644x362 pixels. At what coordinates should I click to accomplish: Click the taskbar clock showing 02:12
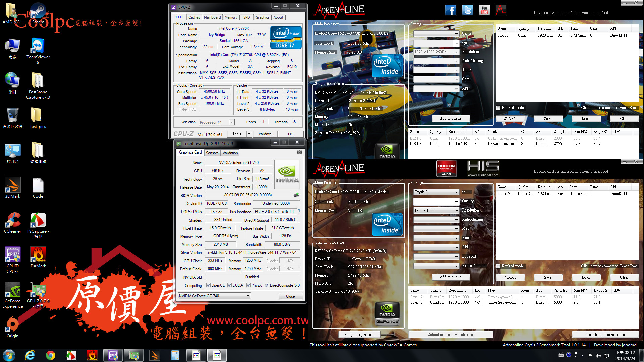(625, 355)
